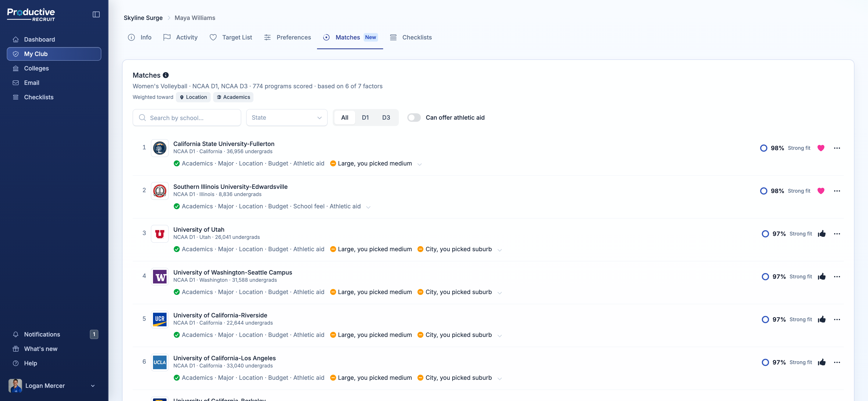The image size is (868, 401).
Task: Click the Productive Recruit logo
Action: tap(31, 14)
